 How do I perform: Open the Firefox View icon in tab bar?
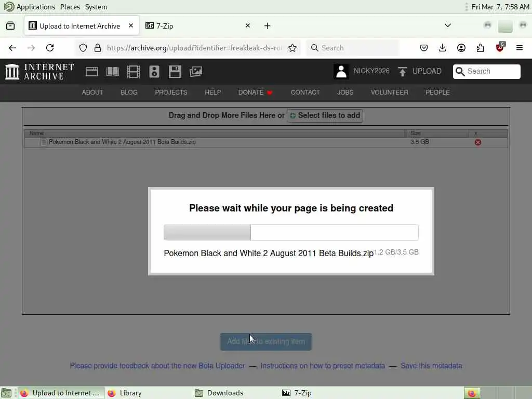click(x=10, y=26)
